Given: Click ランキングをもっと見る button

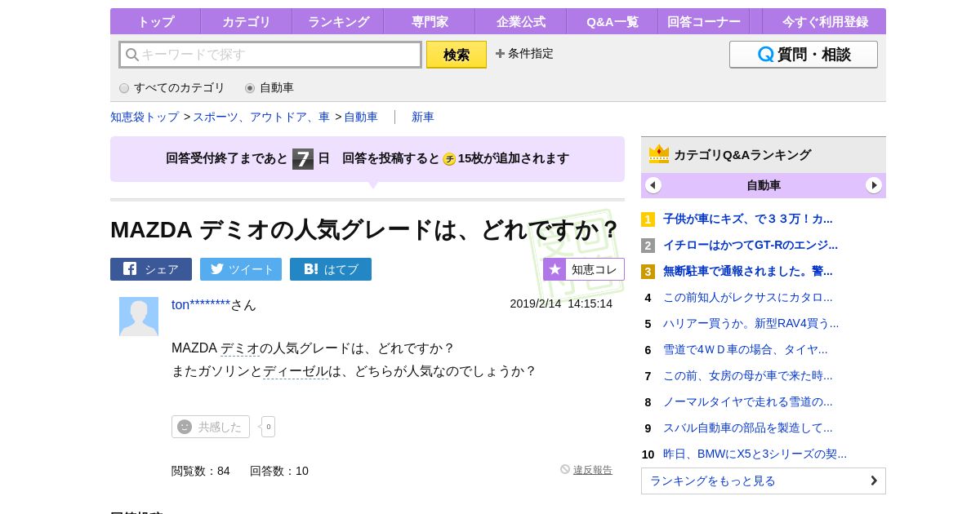Looking at the screenshot, I should [x=764, y=481].
